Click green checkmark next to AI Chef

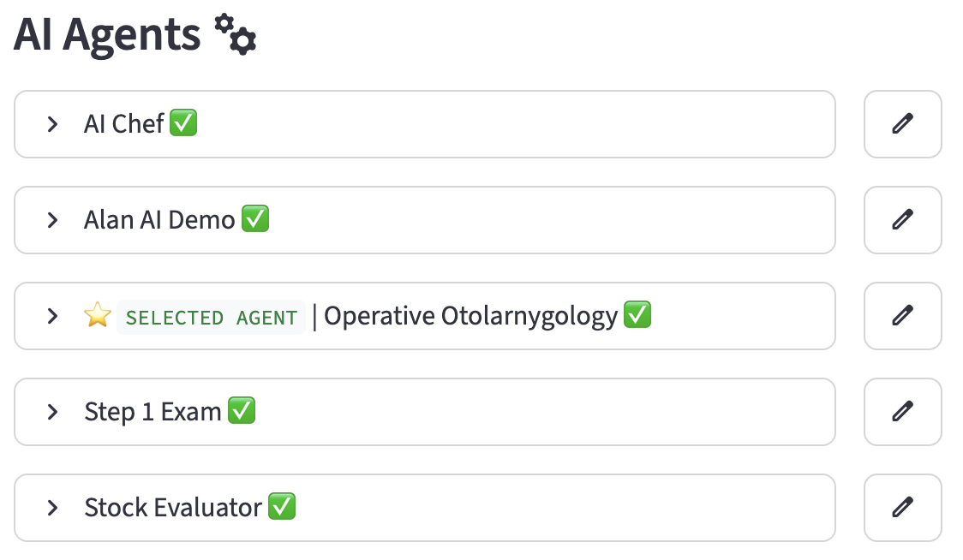(x=183, y=123)
